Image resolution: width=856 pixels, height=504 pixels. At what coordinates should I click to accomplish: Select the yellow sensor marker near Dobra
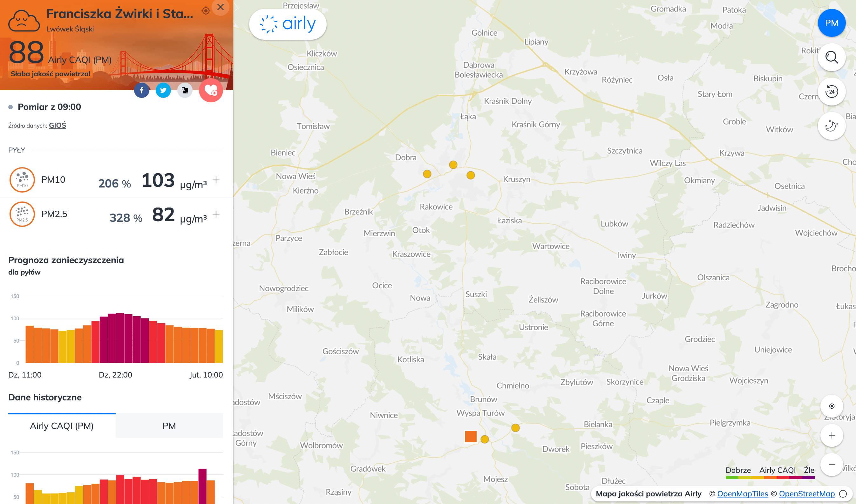tap(427, 174)
